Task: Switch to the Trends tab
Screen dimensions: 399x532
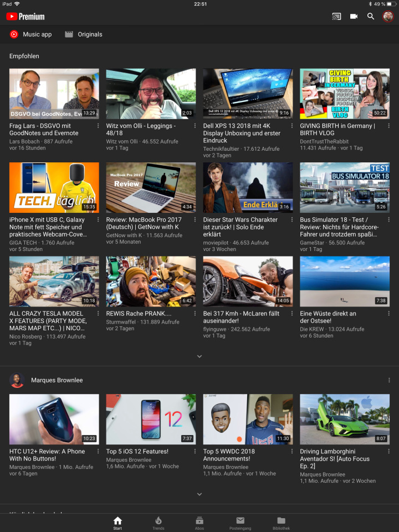Action: [158, 523]
